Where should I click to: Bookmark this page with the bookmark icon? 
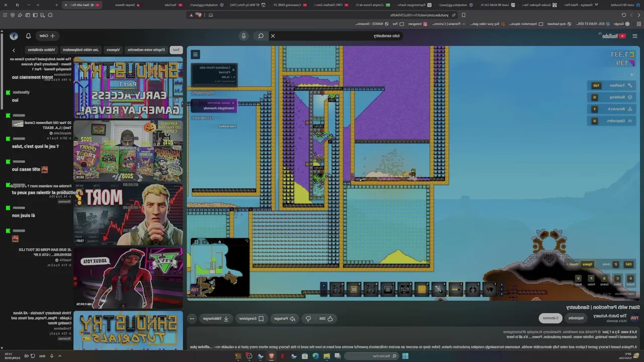463,15
